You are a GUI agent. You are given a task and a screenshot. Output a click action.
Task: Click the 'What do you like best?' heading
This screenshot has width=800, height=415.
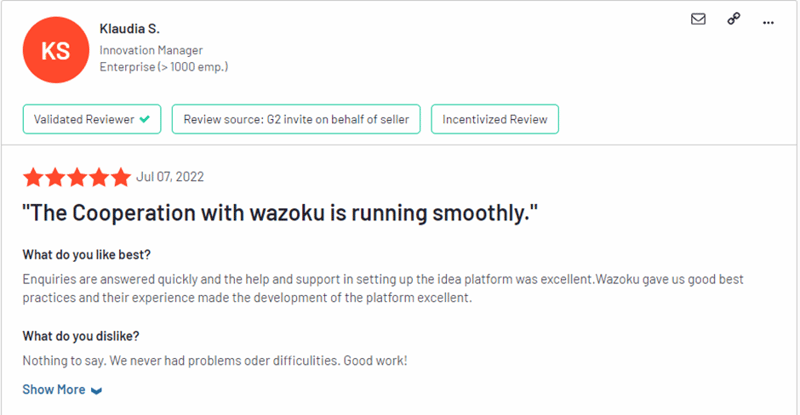click(87, 255)
